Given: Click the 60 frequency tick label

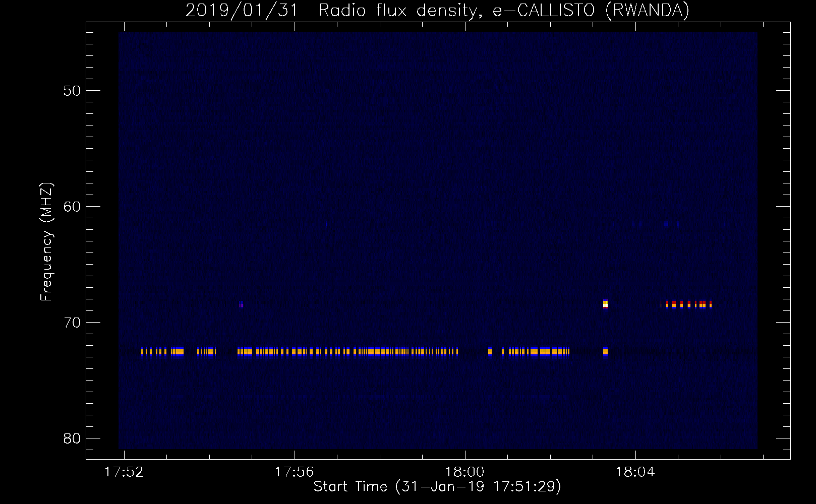Looking at the screenshot, I should [72, 207].
